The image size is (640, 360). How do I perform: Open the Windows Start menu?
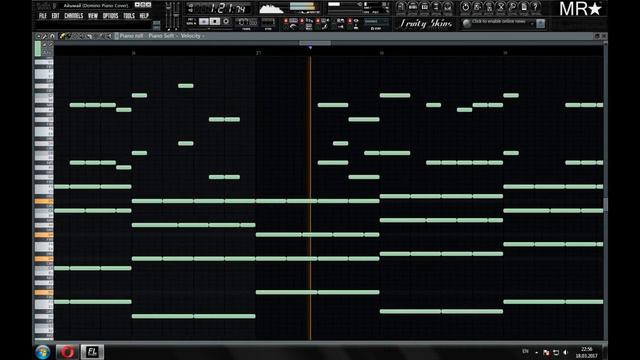click(x=42, y=352)
